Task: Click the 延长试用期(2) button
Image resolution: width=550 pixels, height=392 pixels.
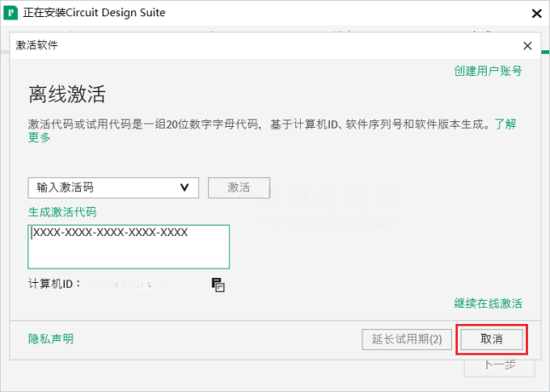Action: point(407,339)
